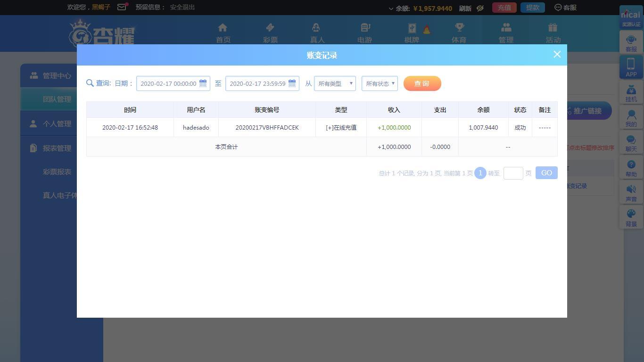Click the end date input field

click(x=262, y=83)
